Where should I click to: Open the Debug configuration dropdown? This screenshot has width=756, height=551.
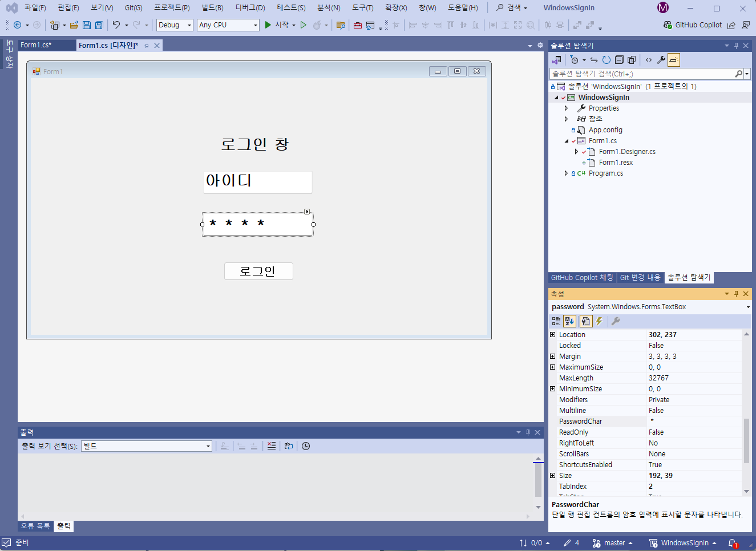click(x=175, y=25)
